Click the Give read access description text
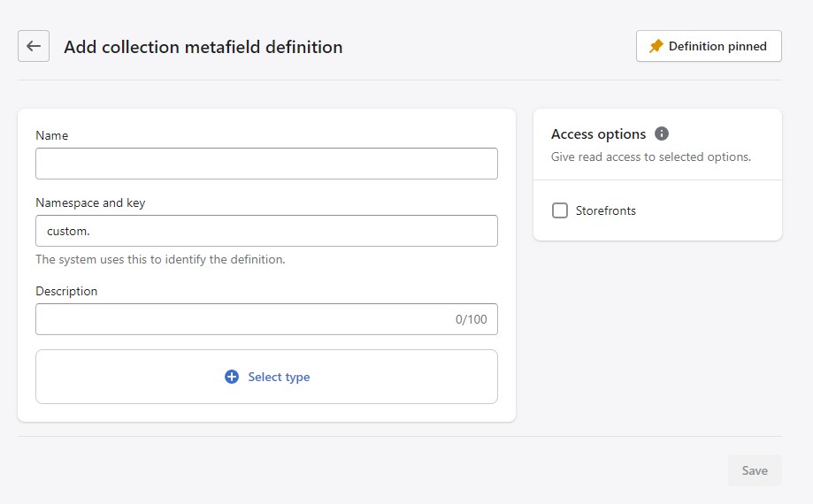 click(650, 157)
